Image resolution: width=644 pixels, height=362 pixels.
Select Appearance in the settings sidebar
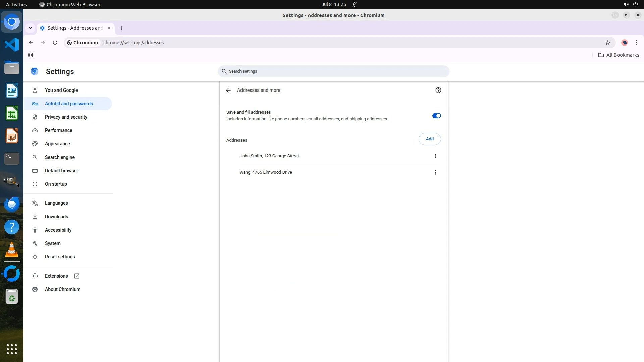coord(57,144)
